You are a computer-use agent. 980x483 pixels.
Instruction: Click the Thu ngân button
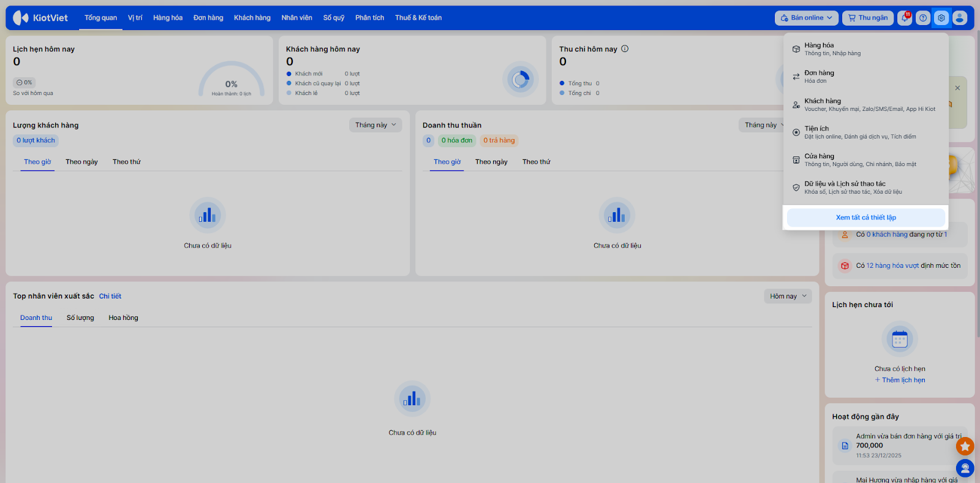tap(868, 18)
